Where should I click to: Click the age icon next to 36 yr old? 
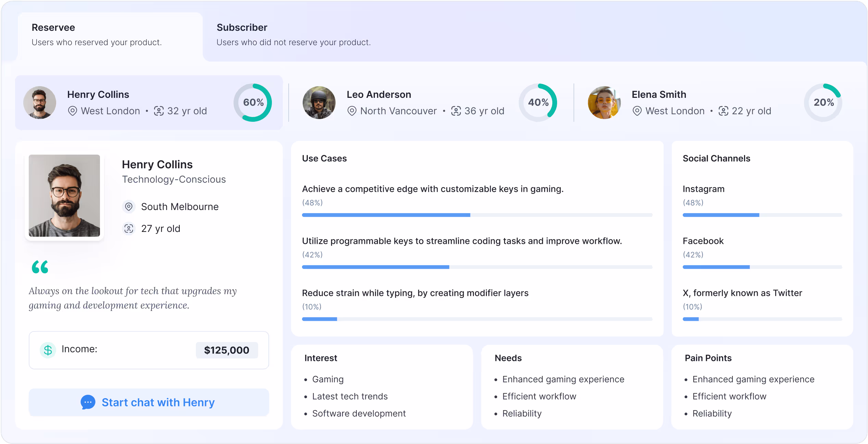tap(456, 111)
